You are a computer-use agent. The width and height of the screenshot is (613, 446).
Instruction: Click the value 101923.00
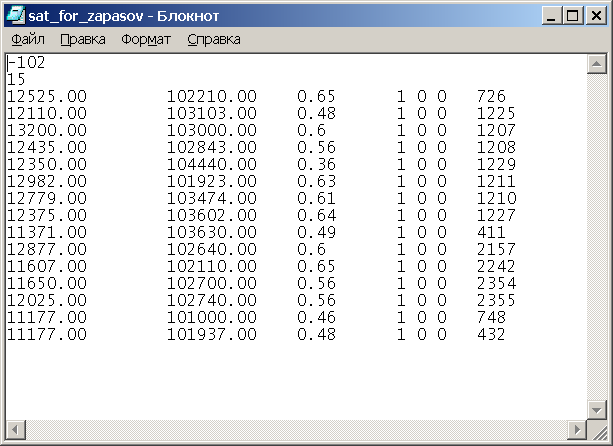[212, 181]
